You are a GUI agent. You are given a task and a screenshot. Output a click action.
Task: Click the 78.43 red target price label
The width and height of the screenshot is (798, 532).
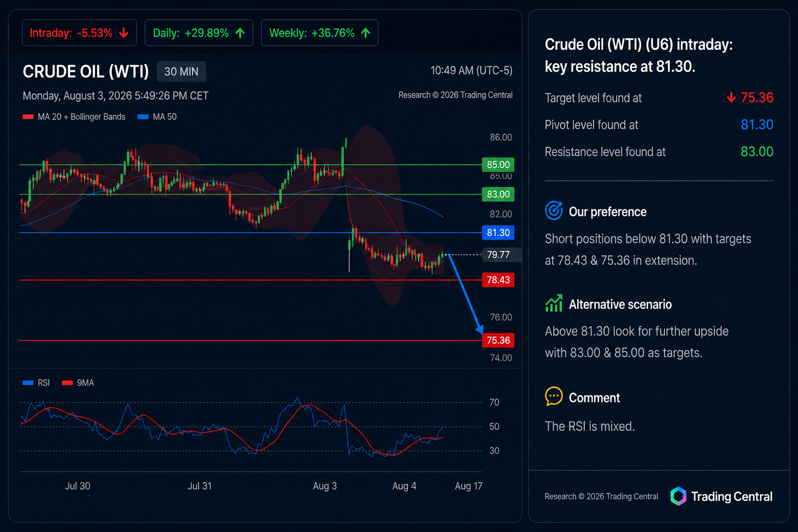tap(498, 280)
